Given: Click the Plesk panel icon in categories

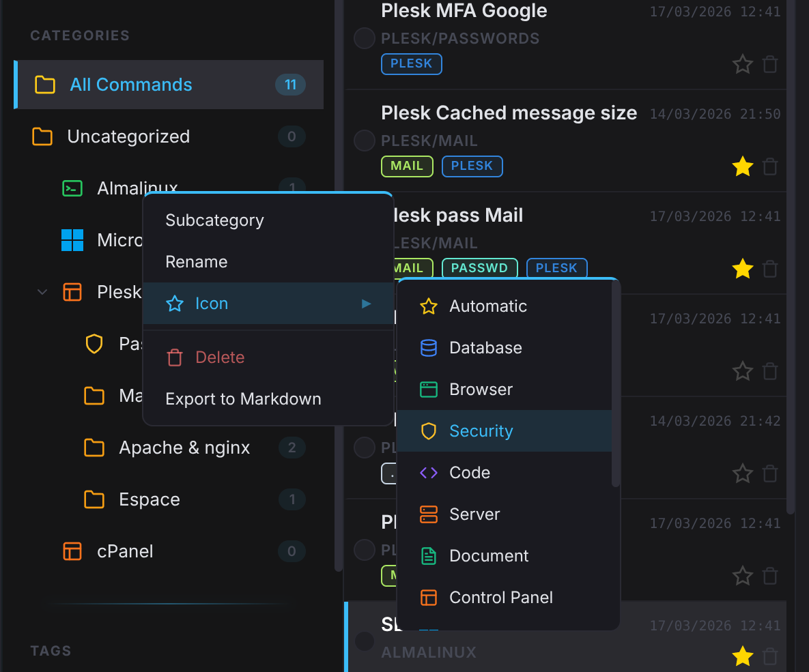Looking at the screenshot, I should click(x=72, y=292).
